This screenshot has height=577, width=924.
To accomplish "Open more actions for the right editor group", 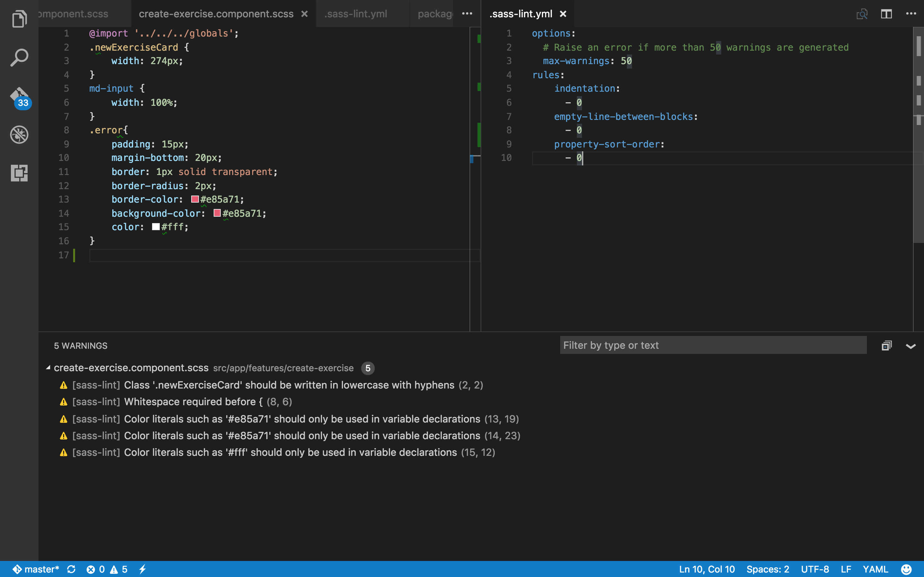I will (x=911, y=14).
